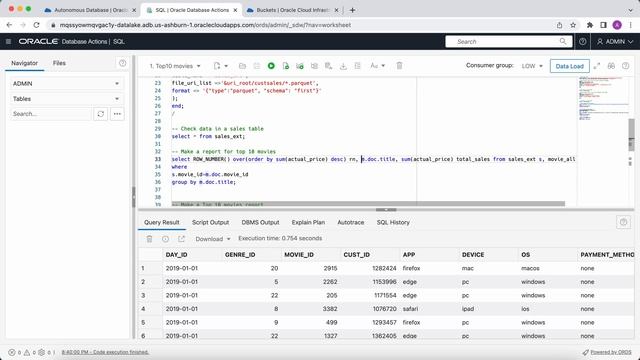Click the errors count icon in status bar

12,352
